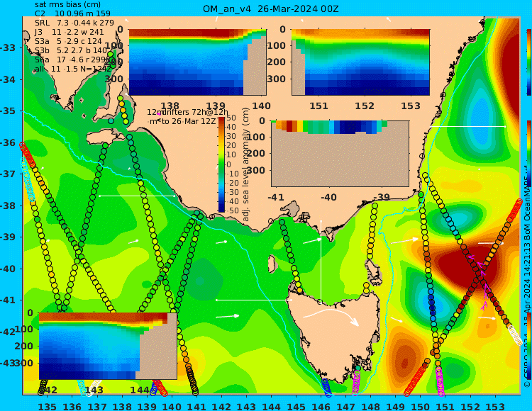This screenshot has height=411, width=532.
Task: Click the '-33' latitude label on left axis
Action: tap(8, 47)
